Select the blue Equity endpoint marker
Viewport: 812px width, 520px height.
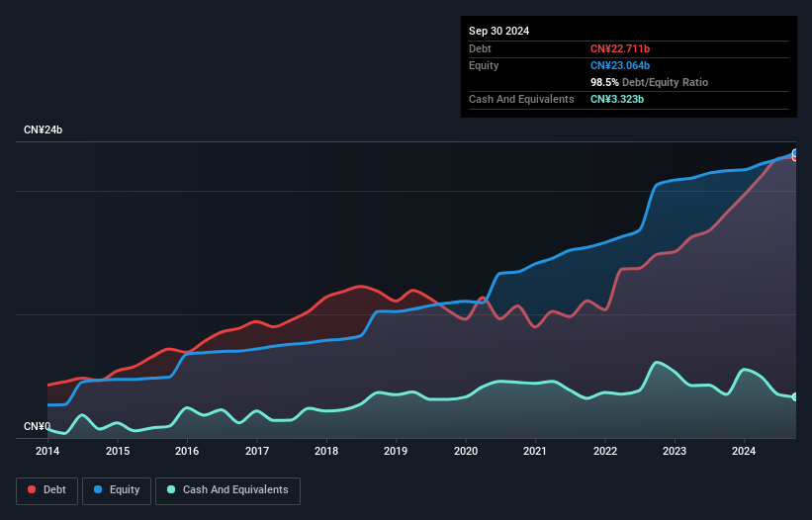coord(795,153)
